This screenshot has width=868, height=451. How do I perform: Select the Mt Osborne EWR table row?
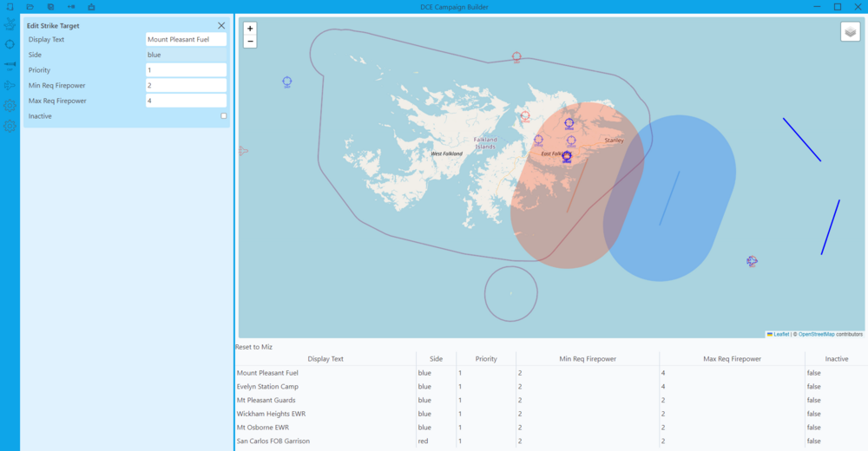coord(551,428)
